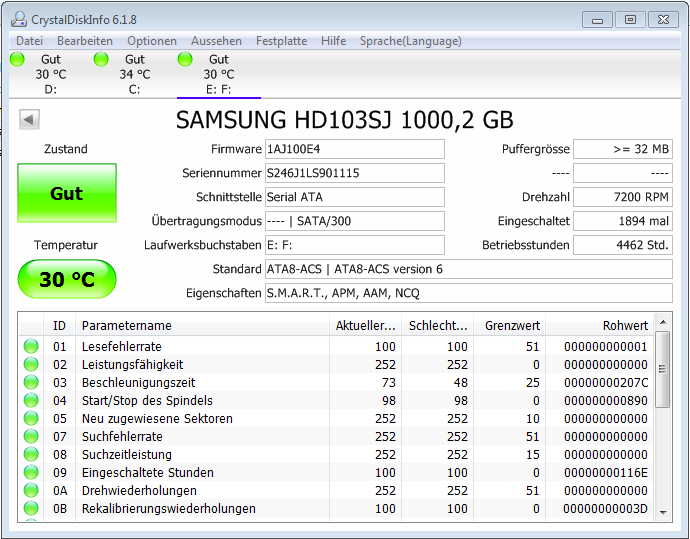This screenshot has width=690, height=539.
Task: Click the Schnittstelle field Serial ATA
Action: click(355, 197)
